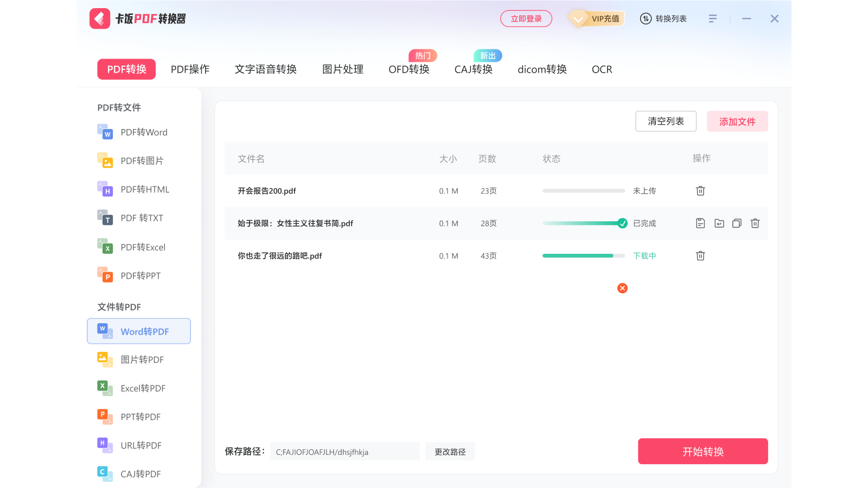Select PDF转Excel conversion mode
This screenshot has height=488, width=868.
click(143, 247)
